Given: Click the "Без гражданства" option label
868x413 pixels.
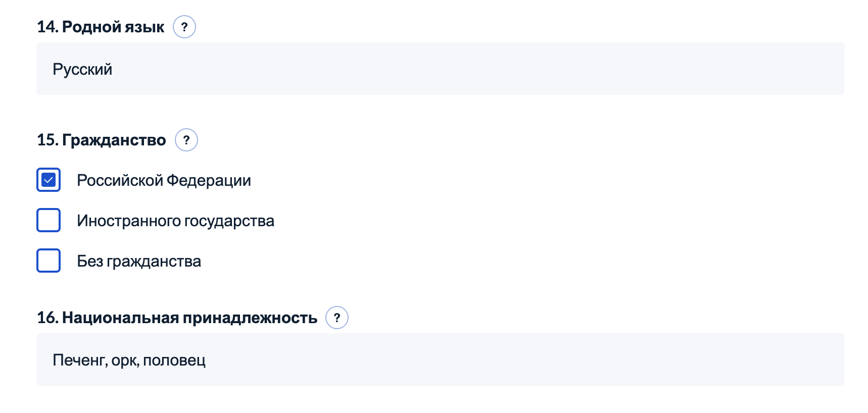Looking at the screenshot, I should coord(138,261).
